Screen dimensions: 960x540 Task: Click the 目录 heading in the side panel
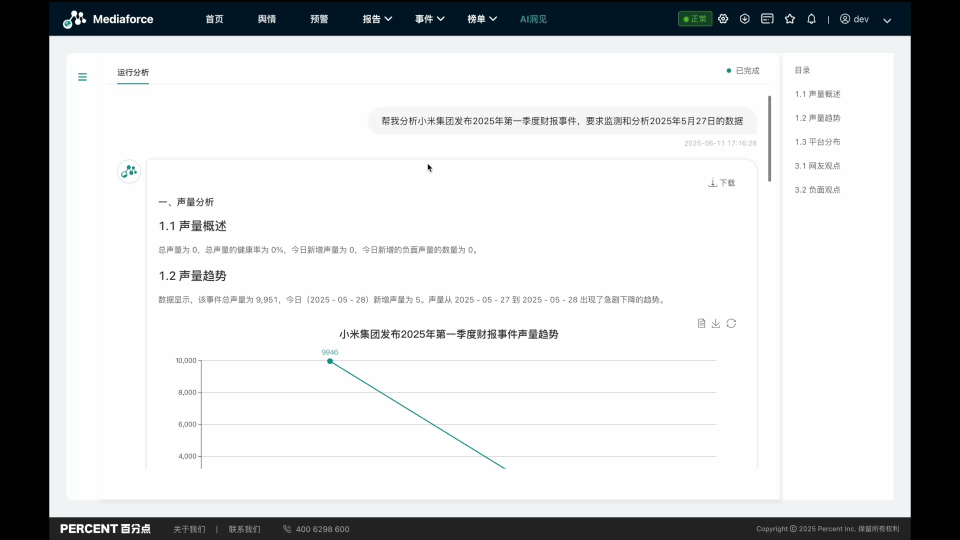802,70
